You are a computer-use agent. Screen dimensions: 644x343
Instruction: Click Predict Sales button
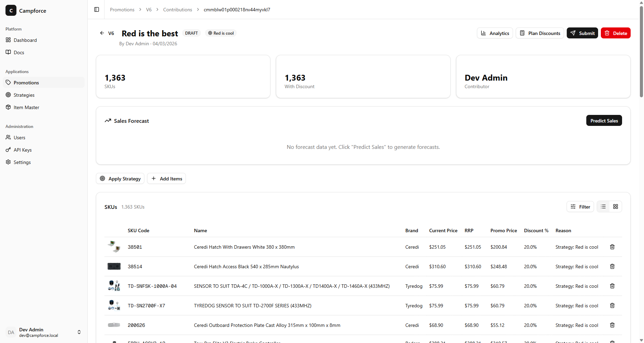tap(604, 120)
